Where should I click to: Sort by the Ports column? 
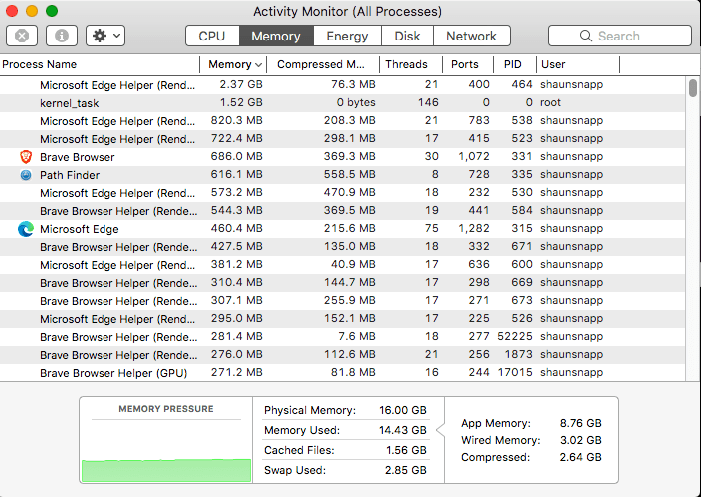tap(468, 64)
